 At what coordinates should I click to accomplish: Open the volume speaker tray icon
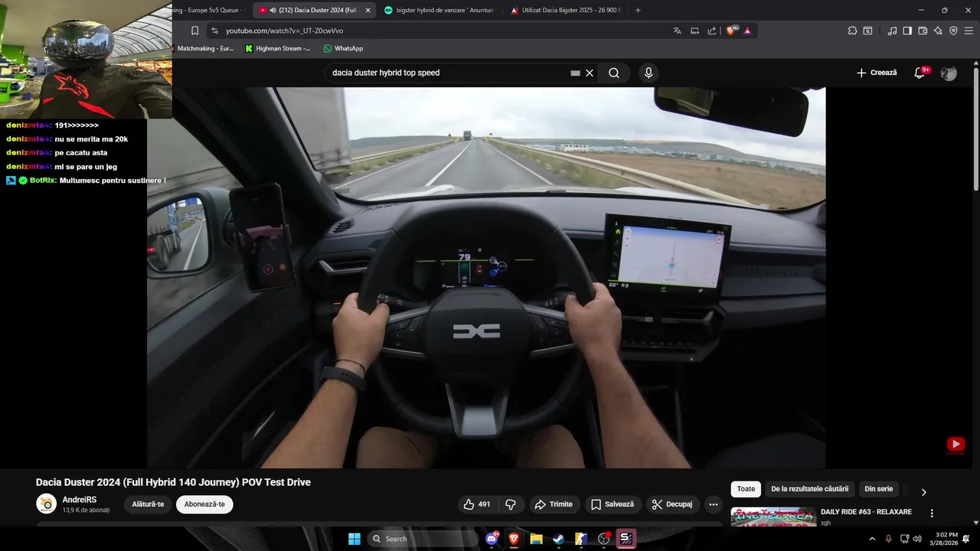tap(917, 539)
